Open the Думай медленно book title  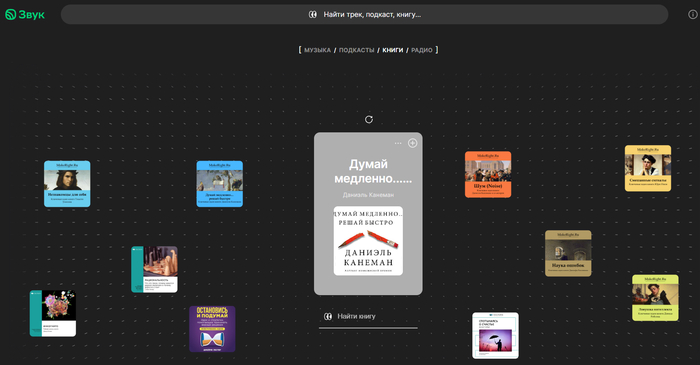click(369, 171)
